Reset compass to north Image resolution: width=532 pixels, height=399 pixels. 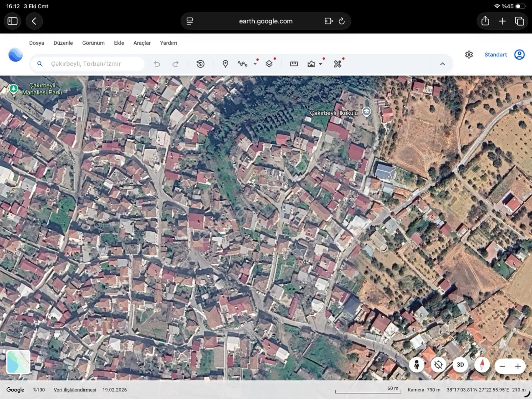click(482, 365)
